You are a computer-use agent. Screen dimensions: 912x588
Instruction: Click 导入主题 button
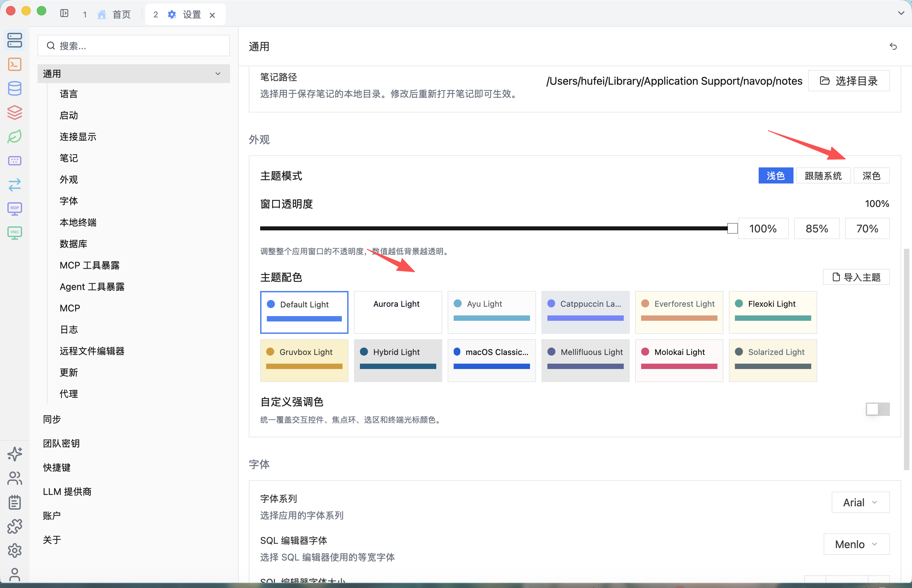pyautogui.click(x=856, y=277)
